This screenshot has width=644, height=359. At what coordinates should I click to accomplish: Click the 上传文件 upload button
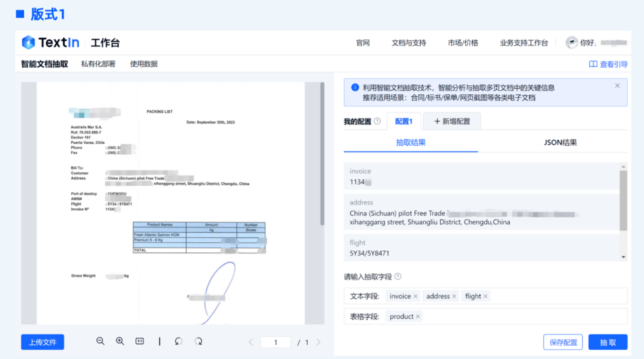click(43, 342)
